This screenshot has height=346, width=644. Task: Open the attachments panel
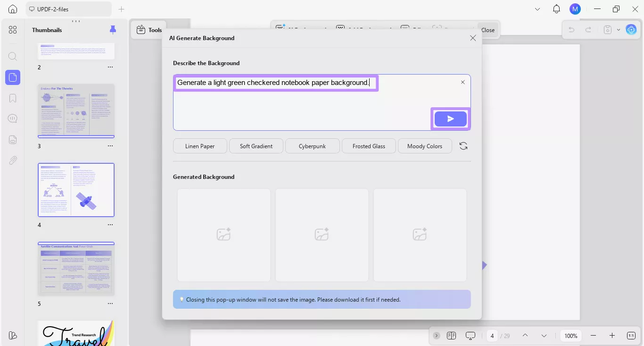pyautogui.click(x=13, y=160)
